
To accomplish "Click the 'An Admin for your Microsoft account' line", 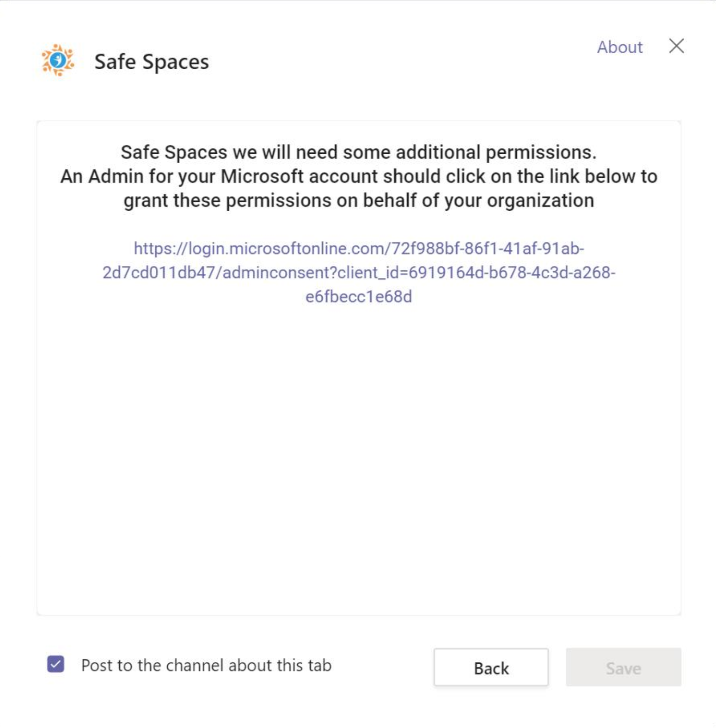I will [x=359, y=176].
